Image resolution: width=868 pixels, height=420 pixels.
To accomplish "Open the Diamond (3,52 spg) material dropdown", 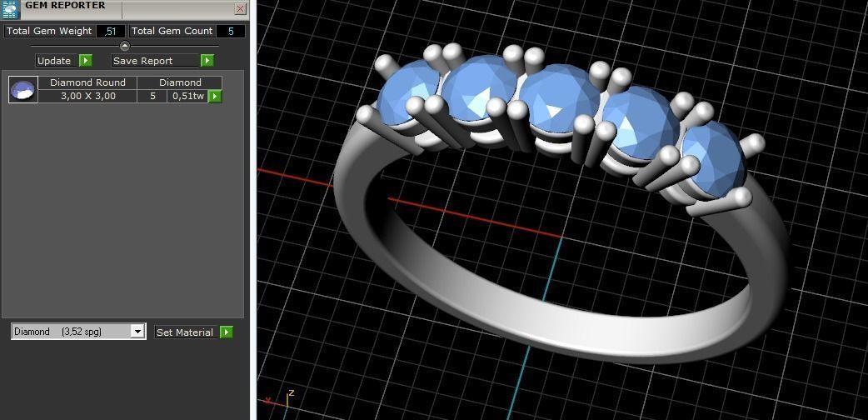I will click(x=137, y=332).
